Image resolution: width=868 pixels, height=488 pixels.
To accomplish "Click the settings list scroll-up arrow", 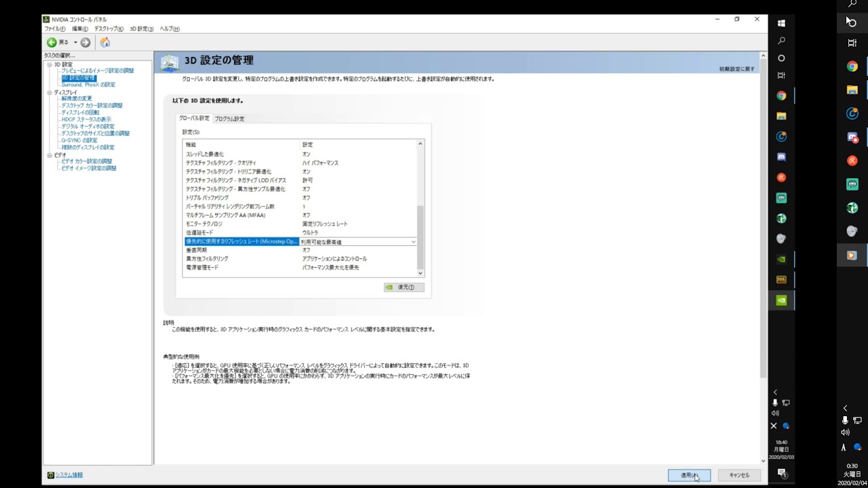I will click(420, 144).
